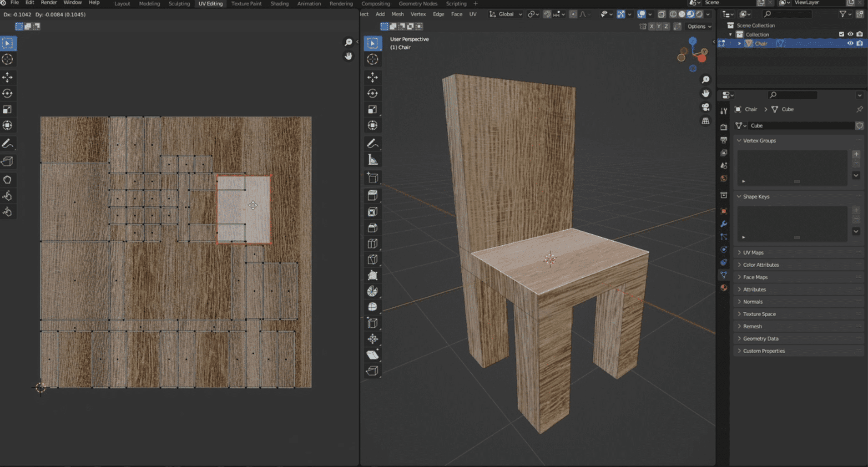The width and height of the screenshot is (868, 467).
Task: Hide the Chair object in viewport
Action: (850, 44)
